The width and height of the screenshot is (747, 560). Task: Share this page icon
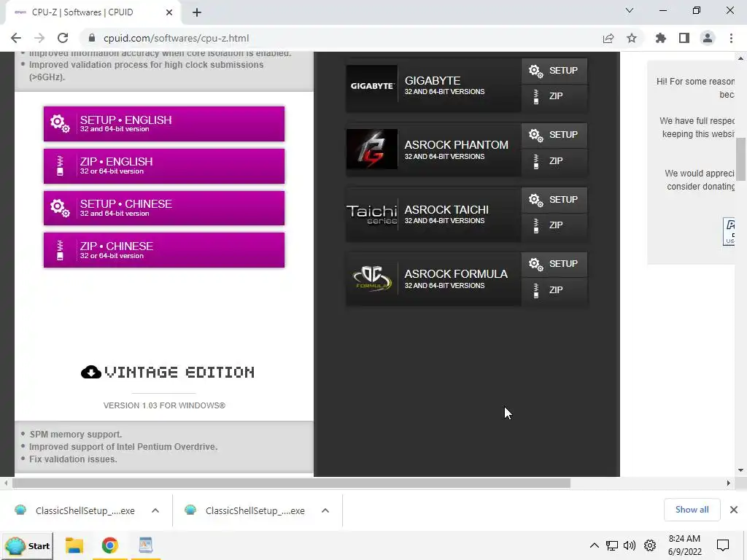coord(608,38)
